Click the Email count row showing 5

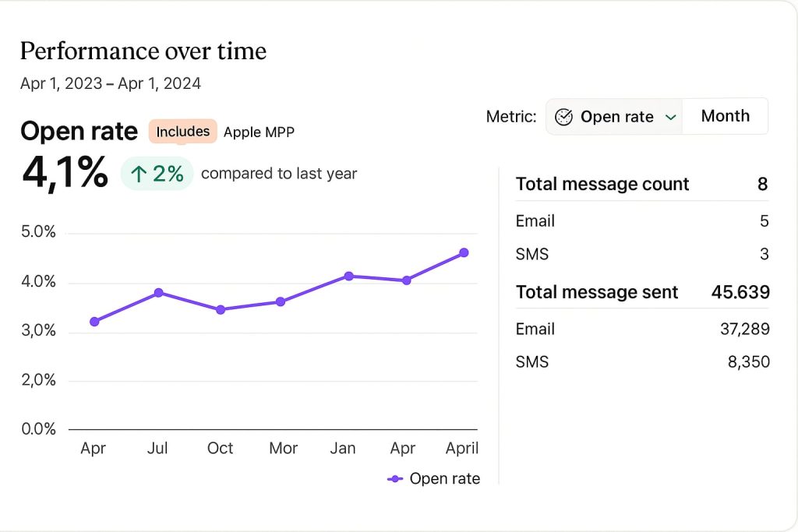pos(641,221)
